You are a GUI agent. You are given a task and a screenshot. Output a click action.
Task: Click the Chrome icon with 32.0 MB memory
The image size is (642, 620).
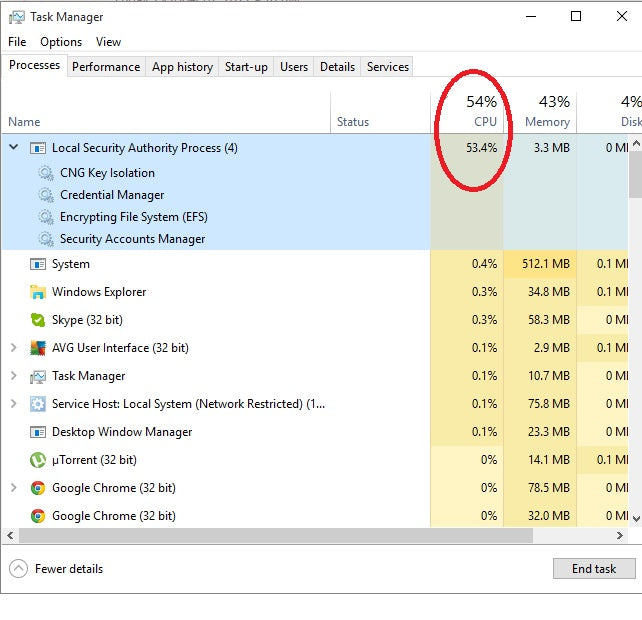pyautogui.click(x=38, y=516)
